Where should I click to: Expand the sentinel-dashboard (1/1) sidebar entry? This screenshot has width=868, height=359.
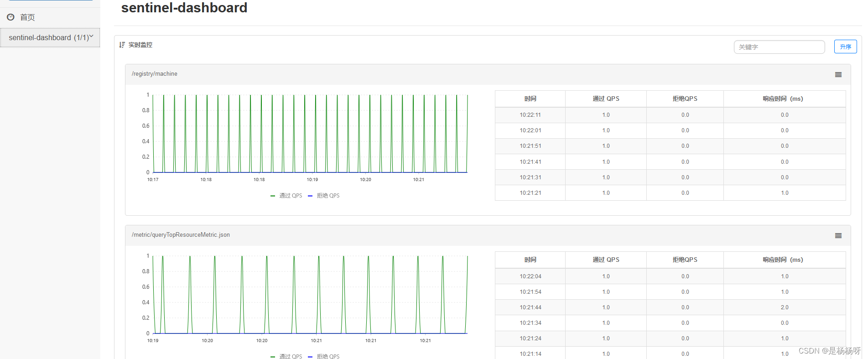click(50, 37)
